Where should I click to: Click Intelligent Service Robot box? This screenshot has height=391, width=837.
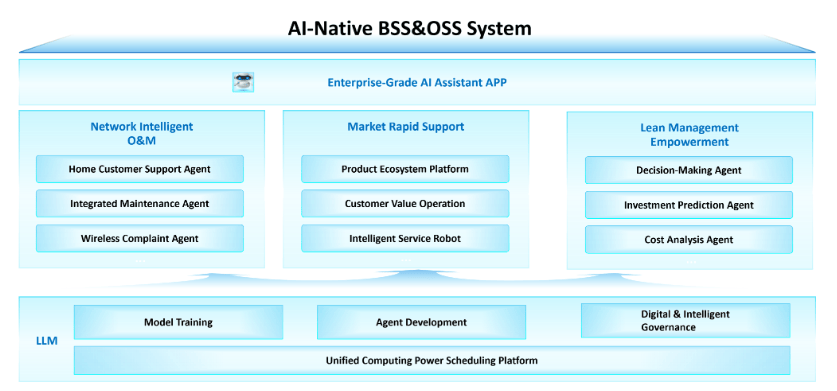click(405, 238)
